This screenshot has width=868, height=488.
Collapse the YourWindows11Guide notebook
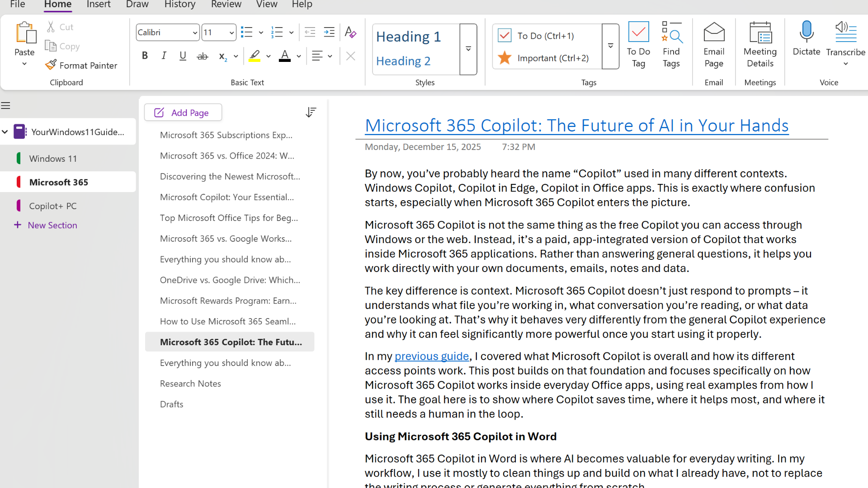(5, 131)
